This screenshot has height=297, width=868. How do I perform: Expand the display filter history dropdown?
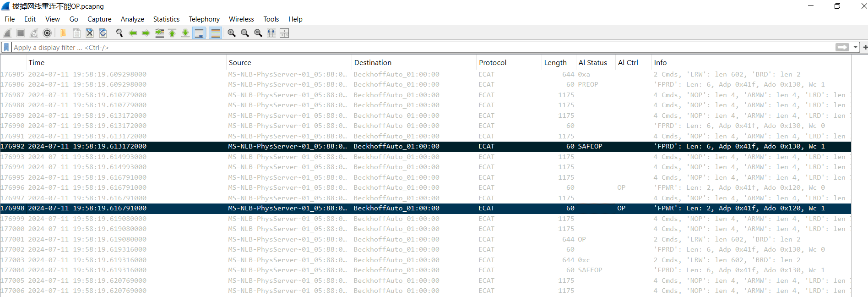(x=855, y=47)
